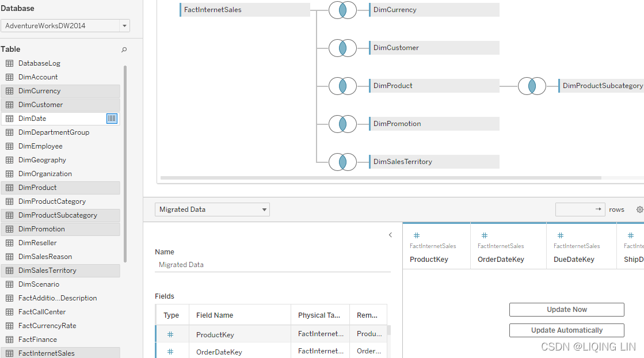
Task: Open the Migrated Data dropdown
Action: click(x=212, y=210)
